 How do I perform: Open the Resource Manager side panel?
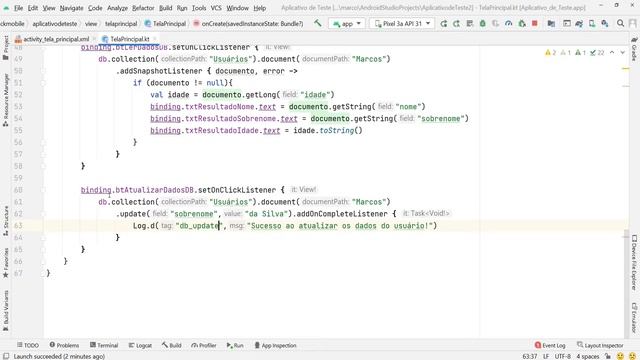6,100
